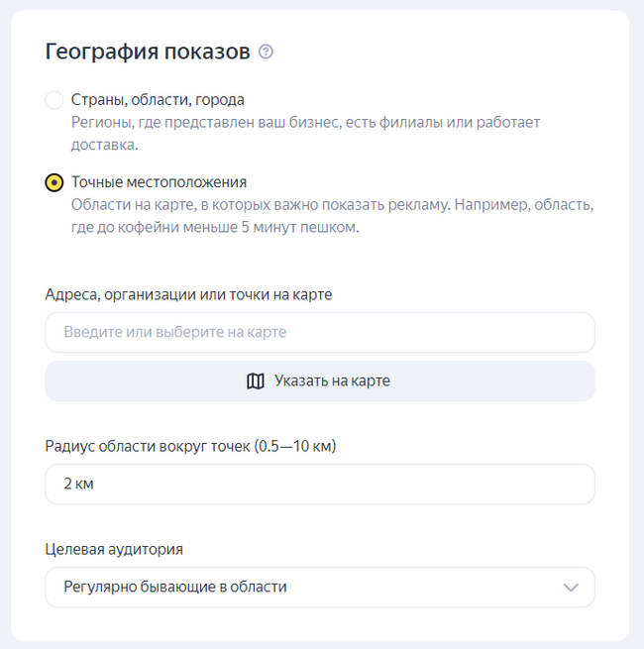This screenshot has width=644, height=649.
Task: Click the Точные местоположения option label
Action: click(159, 182)
